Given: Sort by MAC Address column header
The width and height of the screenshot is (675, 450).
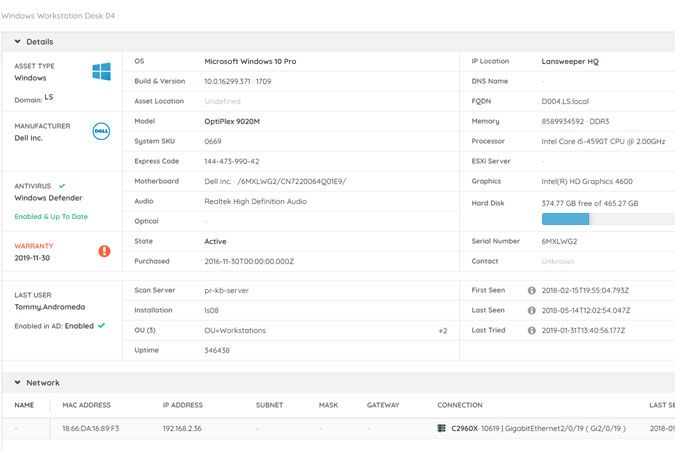Looking at the screenshot, I should pos(85,405).
